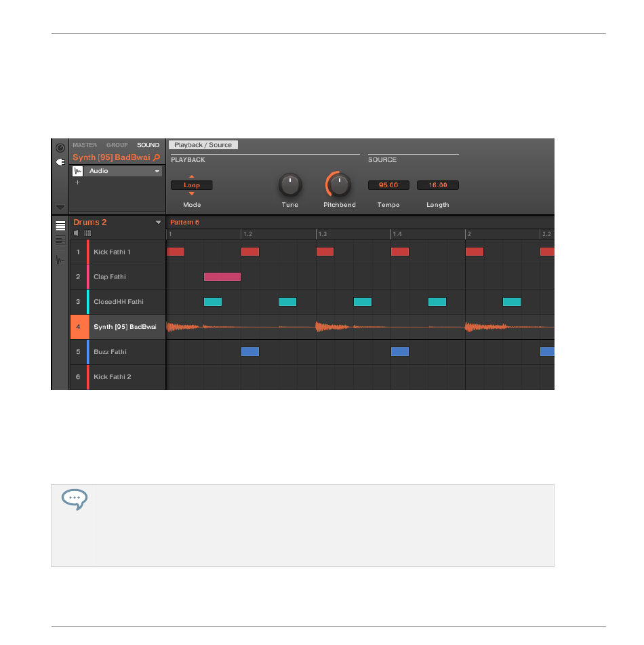Expand the Drums 2 group dropdown arrow
Viewport: 644px width, 645px height.
(x=159, y=222)
